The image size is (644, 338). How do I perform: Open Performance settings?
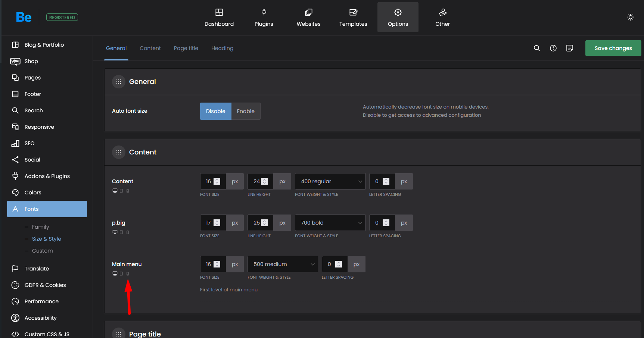click(47, 301)
